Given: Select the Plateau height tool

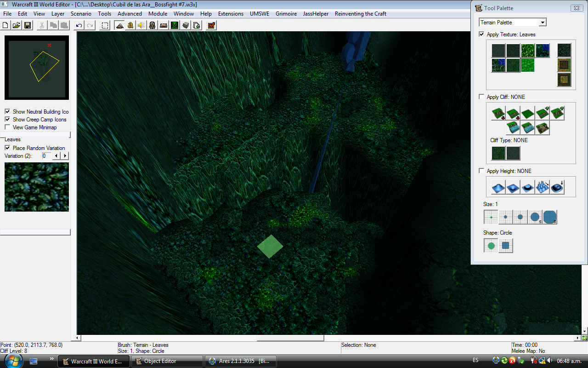Looking at the screenshot, I should coord(528,187).
